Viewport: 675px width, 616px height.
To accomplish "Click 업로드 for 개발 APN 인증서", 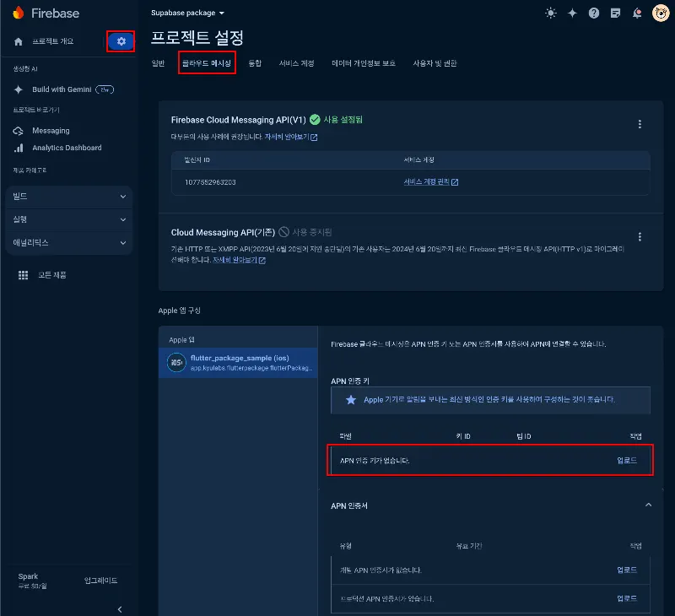I will click(627, 570).
